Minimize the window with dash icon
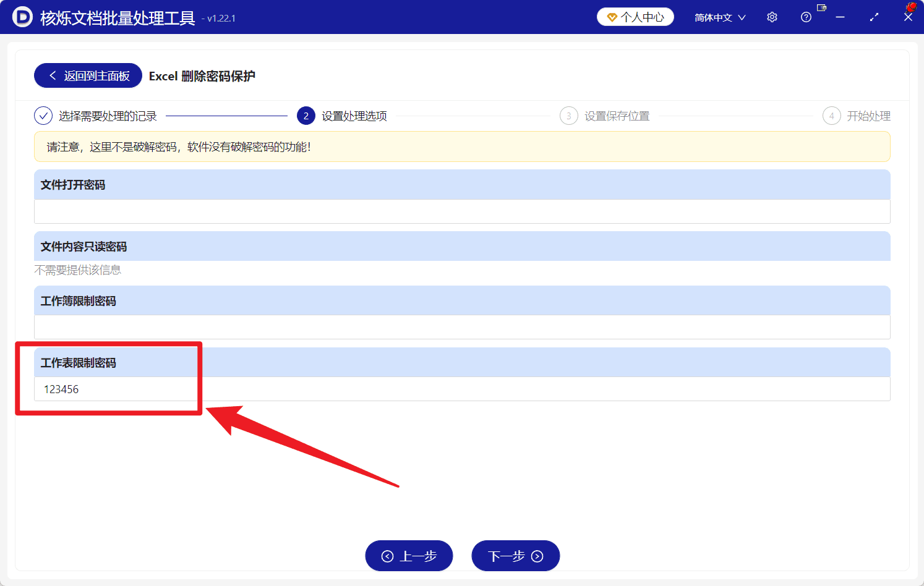The image size is (924, 586). click(x=840, y=17)
